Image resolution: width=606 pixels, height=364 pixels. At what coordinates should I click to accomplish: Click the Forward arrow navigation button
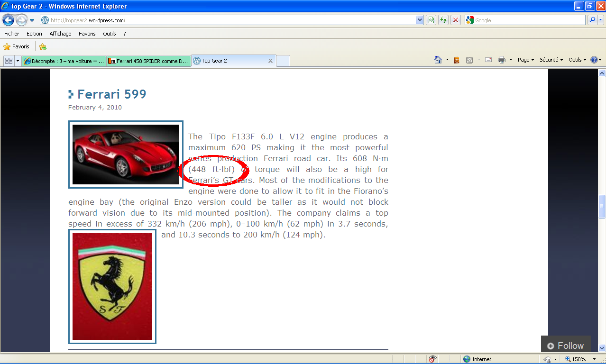pyautogui.click(x=21, y=20)
